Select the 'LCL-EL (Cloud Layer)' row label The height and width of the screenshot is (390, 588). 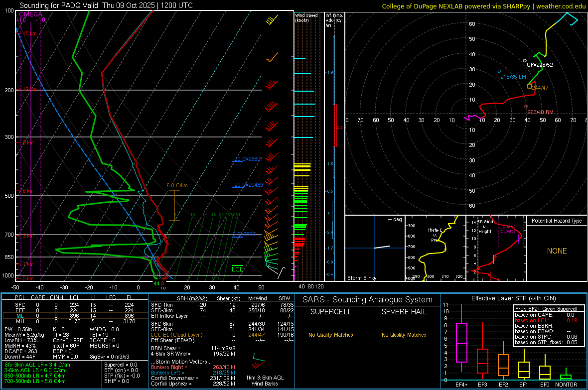click(x=176, y=335)
